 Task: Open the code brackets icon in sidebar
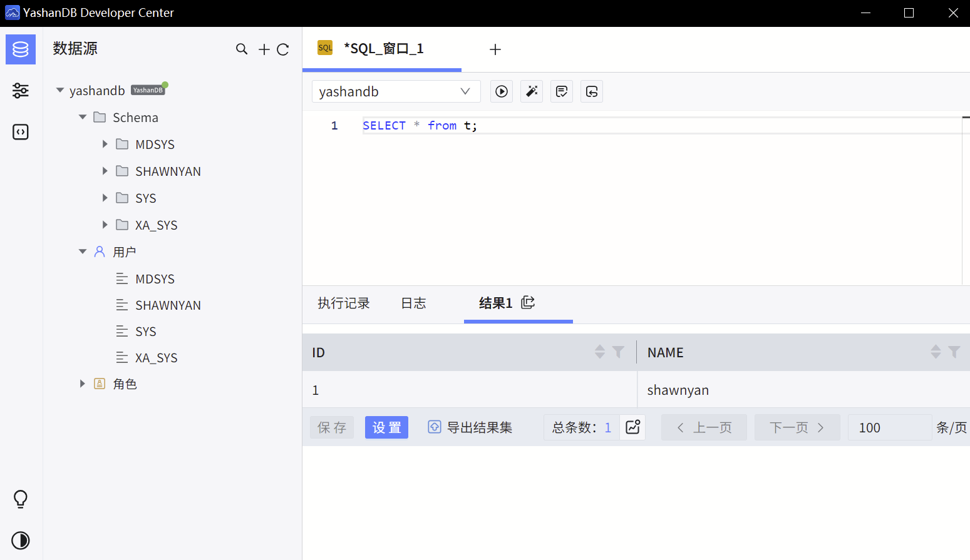[21, 132]
